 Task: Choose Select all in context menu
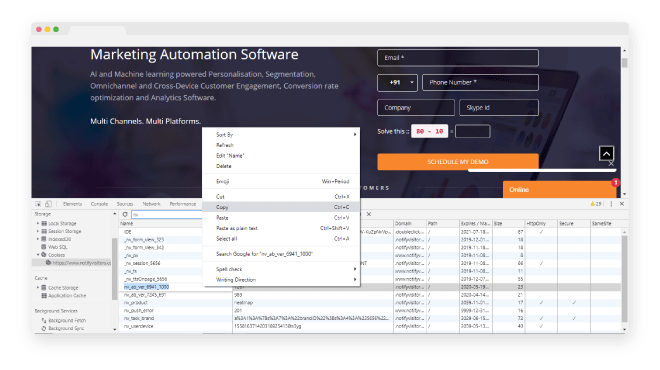pos(282,239)
